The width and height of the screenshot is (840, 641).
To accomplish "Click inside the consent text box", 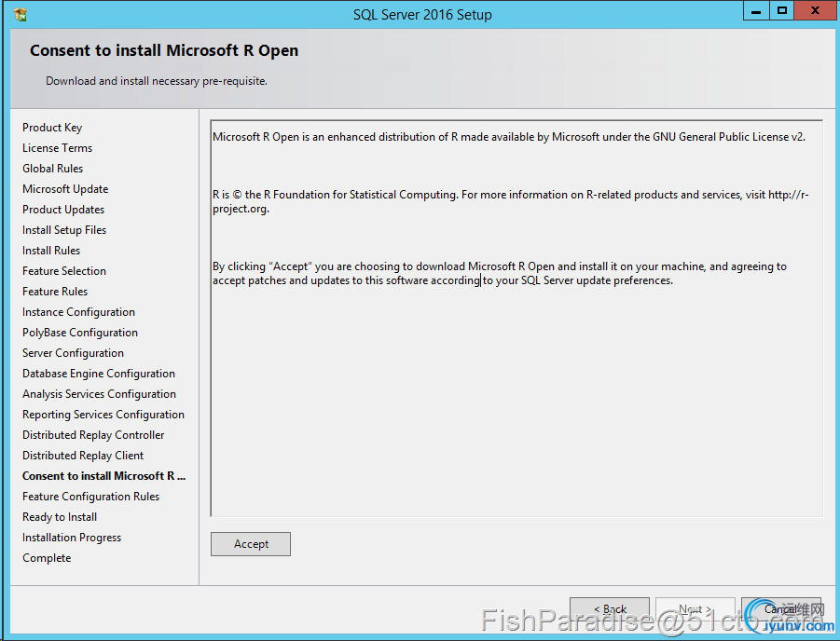I will (x=516, y=319).
